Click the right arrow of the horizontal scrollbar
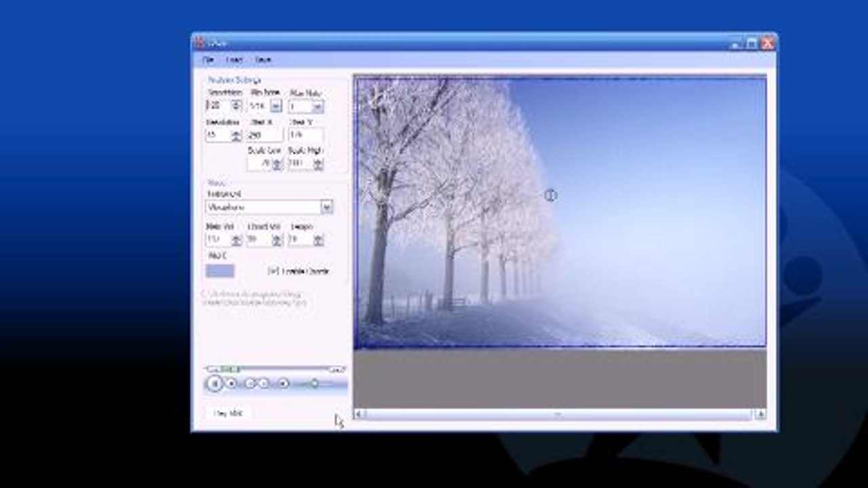This screenshot has height=488, width=868. tap(761, 414)
